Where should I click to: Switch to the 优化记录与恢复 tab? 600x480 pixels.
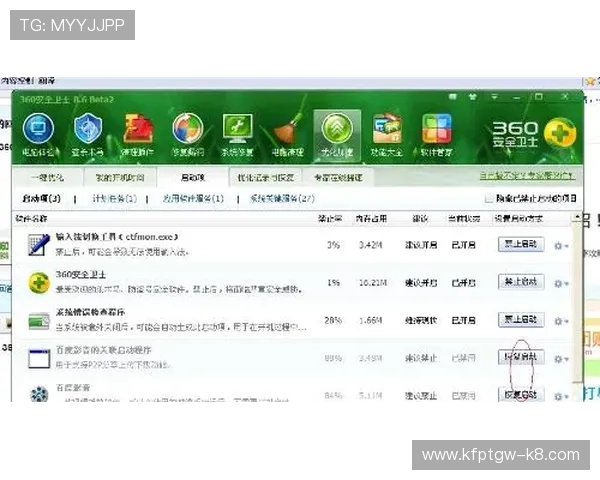pyautogui.click(x=266, y=178)
